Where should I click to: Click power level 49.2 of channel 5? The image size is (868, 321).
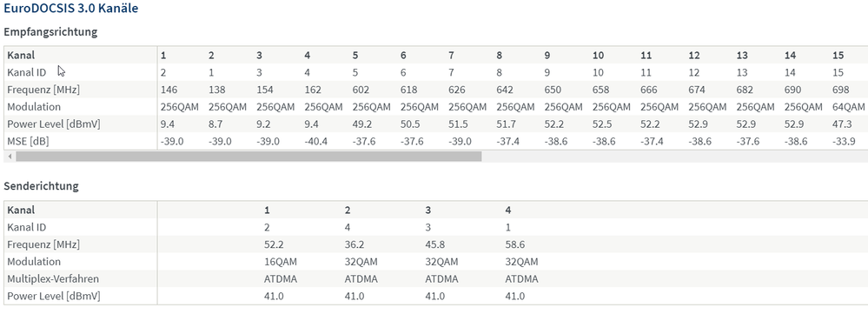pyautogui.click(x=362, y=124)
